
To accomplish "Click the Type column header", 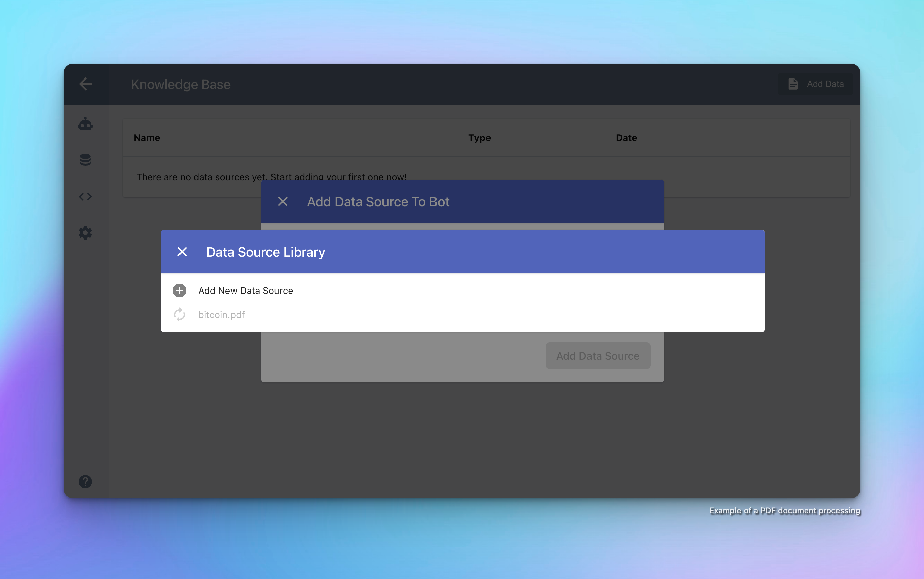I will point(479,137).
